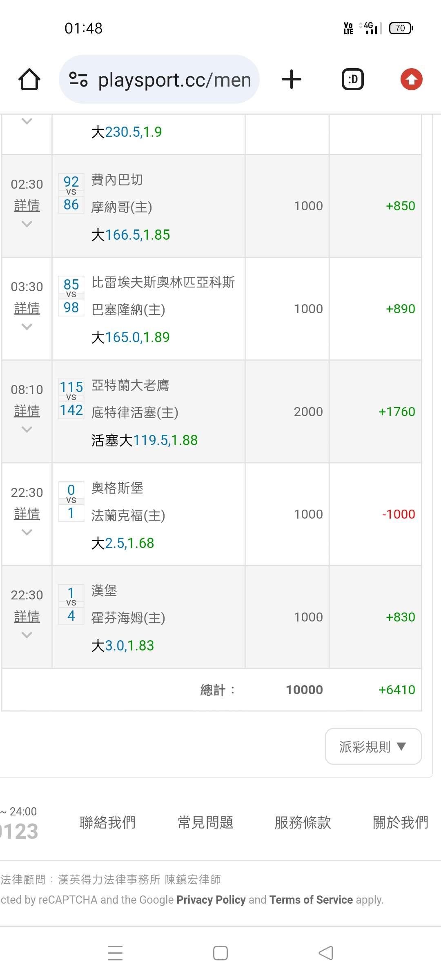Tap Android back navigation triangle
The height and width of the screenshot is (980, 441).
pyautogui.click(x=326, y=953)
